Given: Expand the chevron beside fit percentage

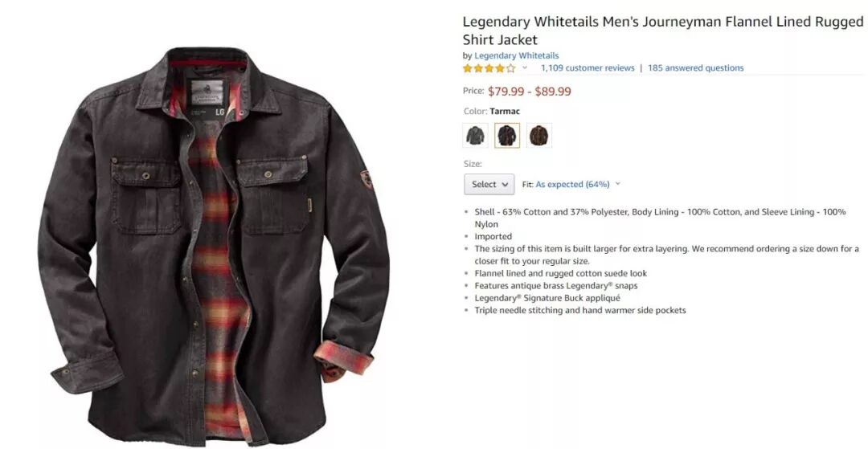Looking at the screenshot, I should click(618, 184).
